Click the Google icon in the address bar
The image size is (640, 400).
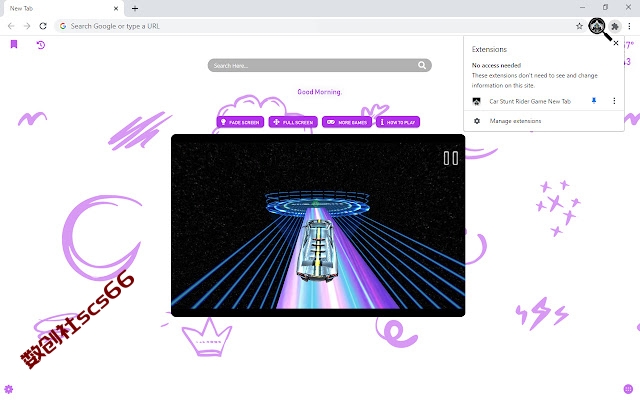tap(63, 26)
